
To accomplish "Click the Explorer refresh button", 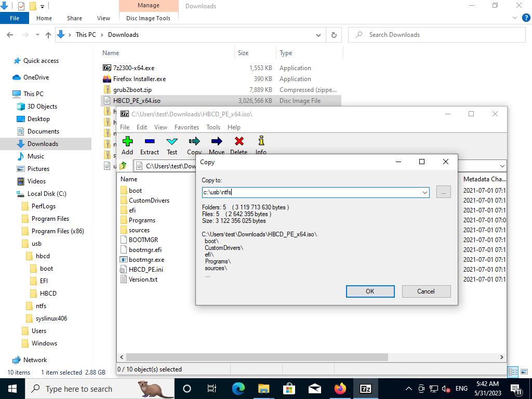I will 334,35.
